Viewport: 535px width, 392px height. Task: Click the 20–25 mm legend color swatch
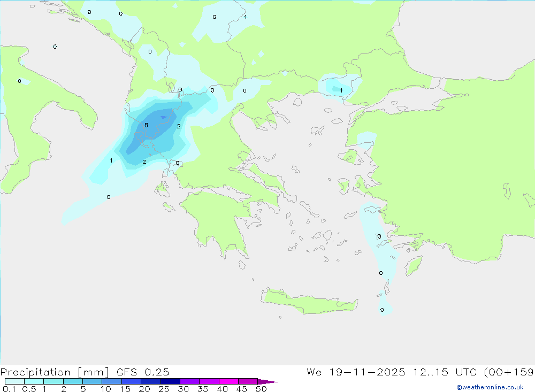tap(150, 381)
